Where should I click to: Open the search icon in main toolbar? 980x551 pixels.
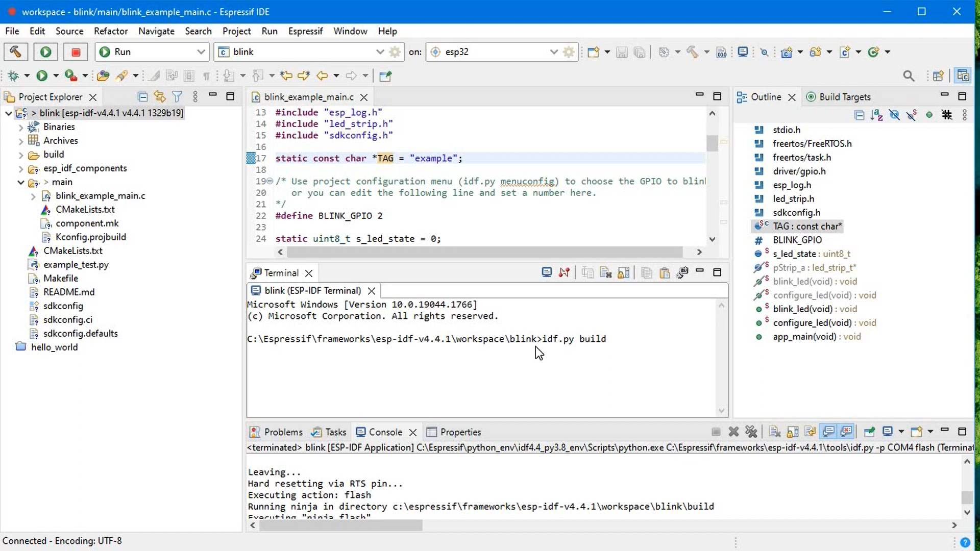tap(909, 76)
